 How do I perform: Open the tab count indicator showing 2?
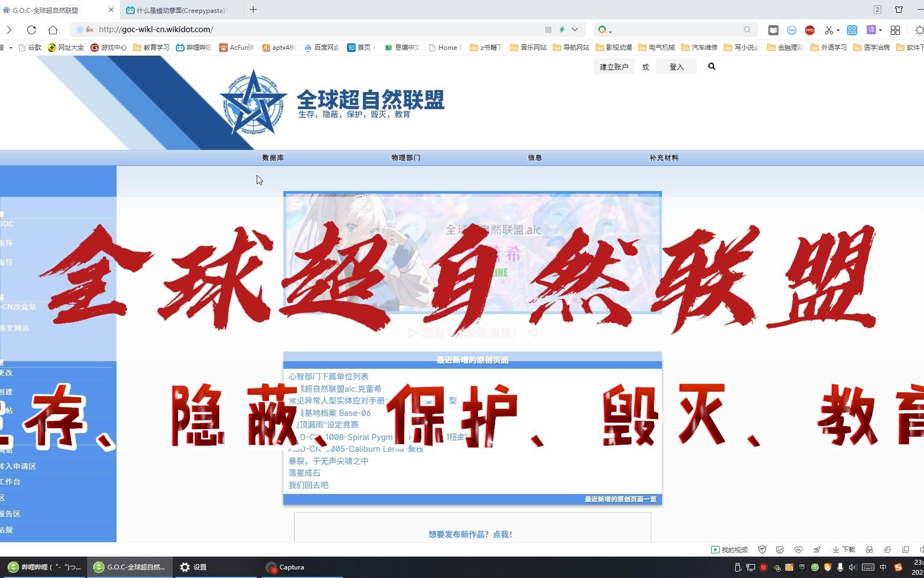tap(877, 10)
